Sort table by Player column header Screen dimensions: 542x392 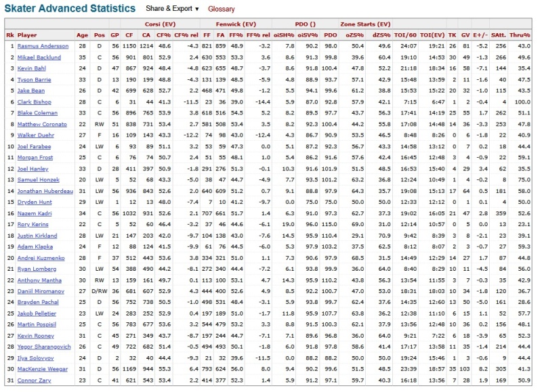27,35
